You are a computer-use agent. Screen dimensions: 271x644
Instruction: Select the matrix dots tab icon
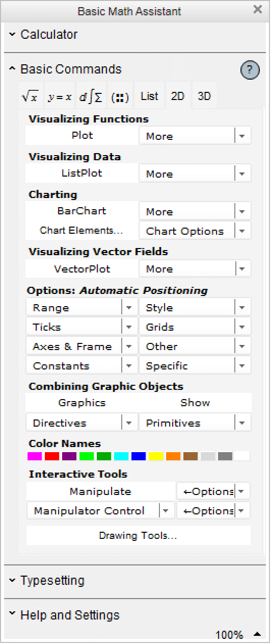point(120,96)
